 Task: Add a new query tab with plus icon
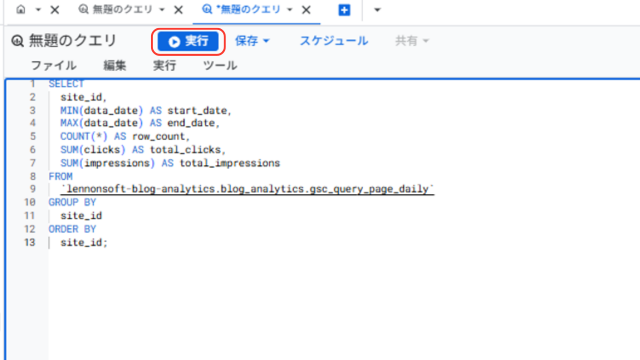344,10
